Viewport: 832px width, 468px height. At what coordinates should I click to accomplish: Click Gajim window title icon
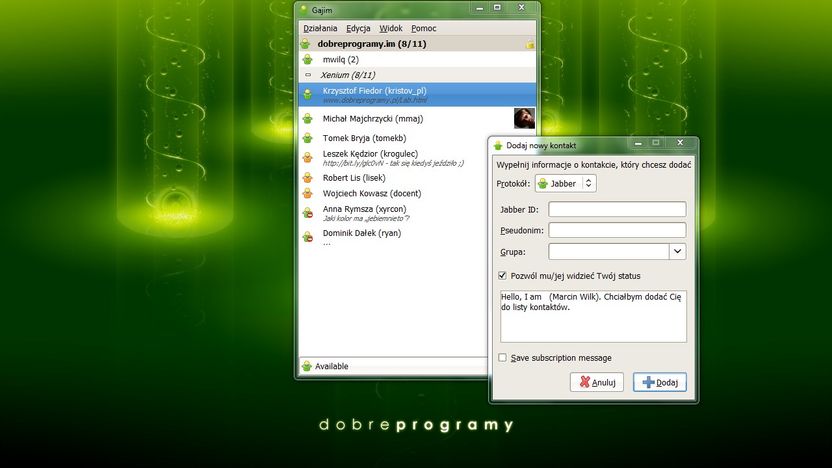pyautogui.click(x=304, y=10)
